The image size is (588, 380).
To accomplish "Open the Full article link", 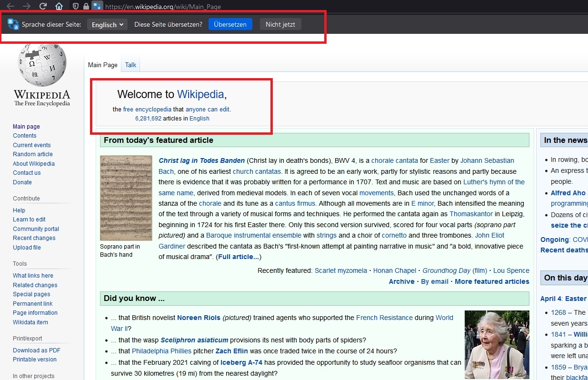I will click(239, 257).
